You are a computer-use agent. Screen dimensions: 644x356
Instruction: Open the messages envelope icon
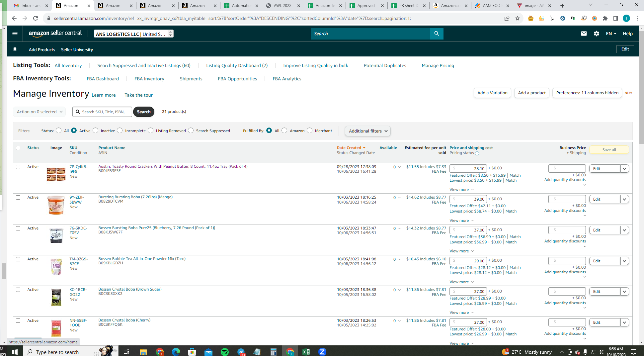point(584,34)
